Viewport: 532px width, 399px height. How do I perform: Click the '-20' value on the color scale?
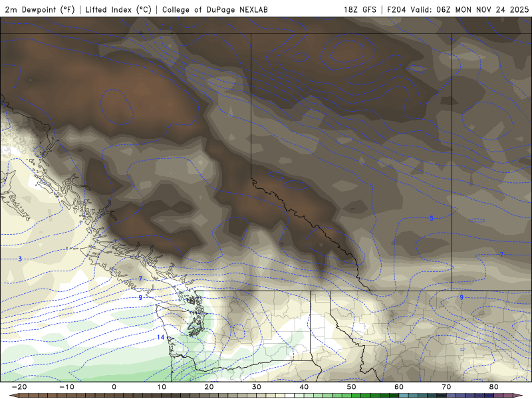(x=19, y=387)
